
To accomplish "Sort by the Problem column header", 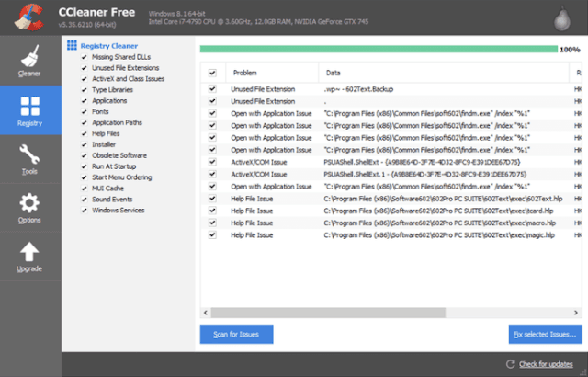I will click(272, 73).
